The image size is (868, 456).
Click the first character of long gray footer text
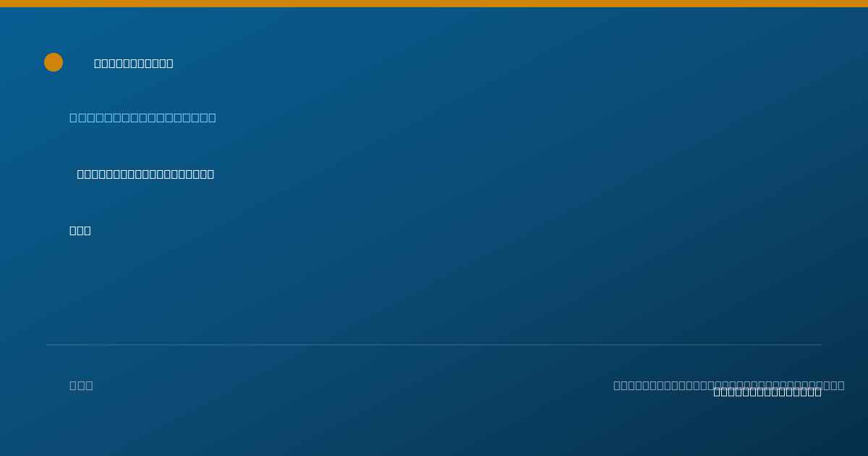(x=617, y=385)
